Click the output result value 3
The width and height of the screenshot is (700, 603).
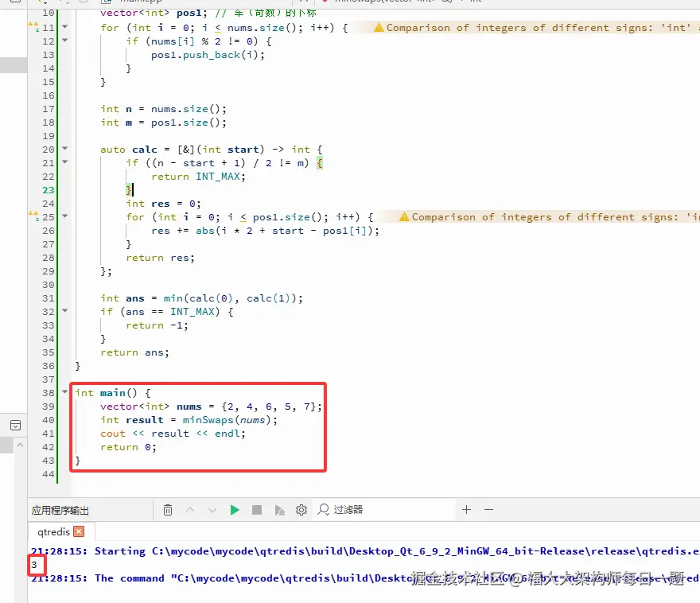pos(34,565)
